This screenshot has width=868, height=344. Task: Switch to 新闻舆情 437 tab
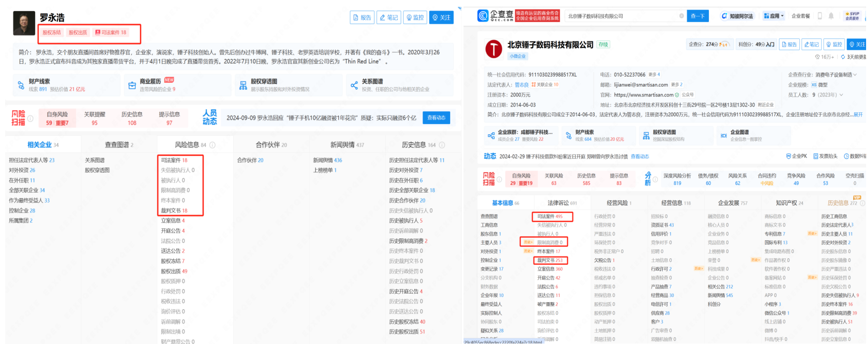point(347,145)
